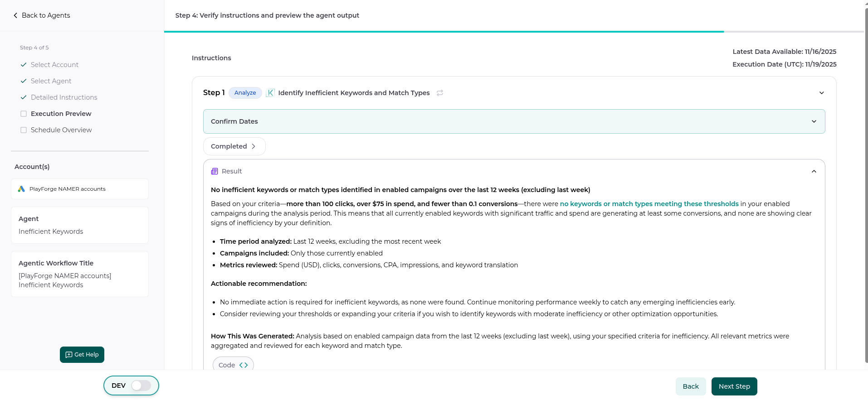Viewport: 868px width, 400px height.
Task: Open the Detailed Instructions step
Action: pyautogui.click(x=64, y=97)
